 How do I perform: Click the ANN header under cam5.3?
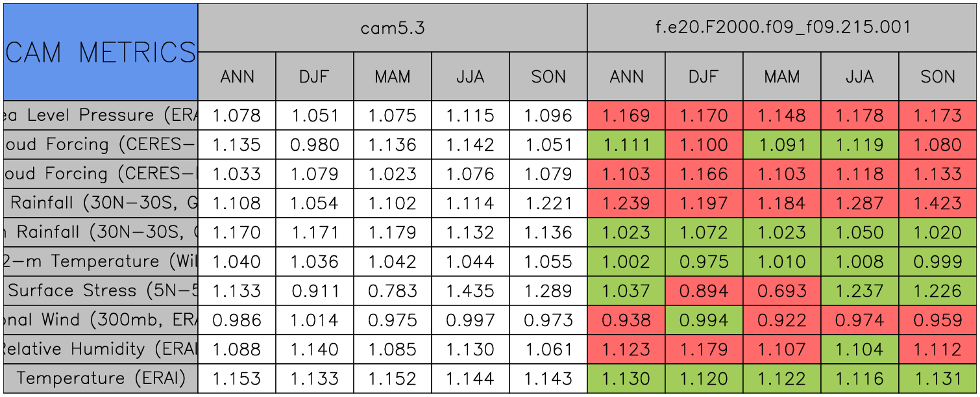coord(237,77)
